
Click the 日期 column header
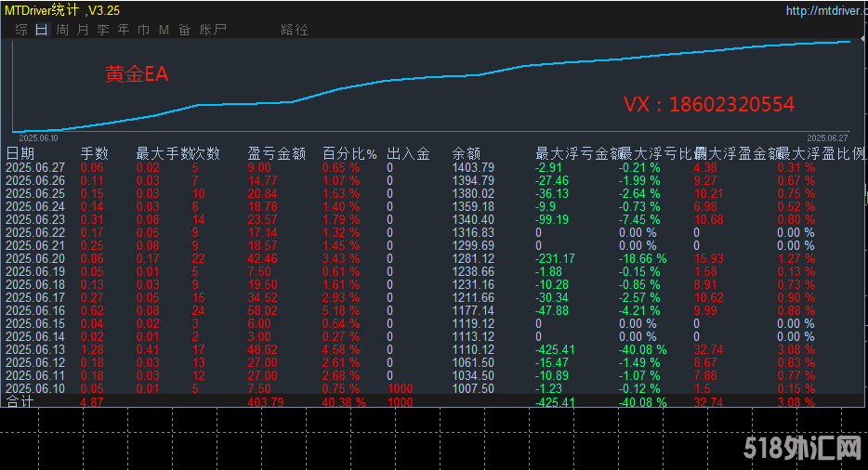click(x=20, y=153)
